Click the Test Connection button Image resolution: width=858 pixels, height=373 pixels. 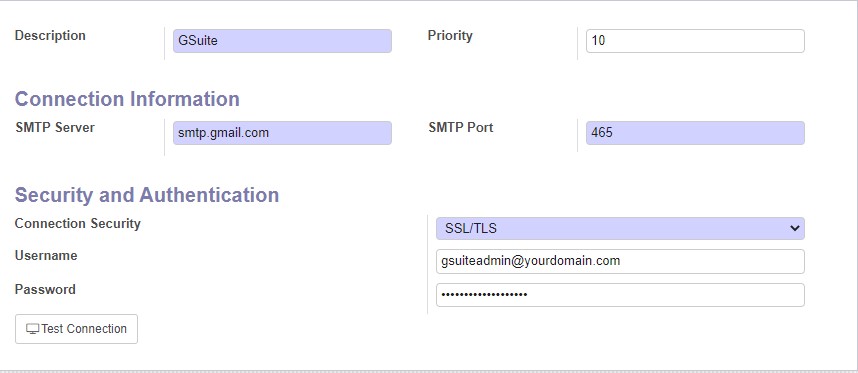click(x=76, y=329)
